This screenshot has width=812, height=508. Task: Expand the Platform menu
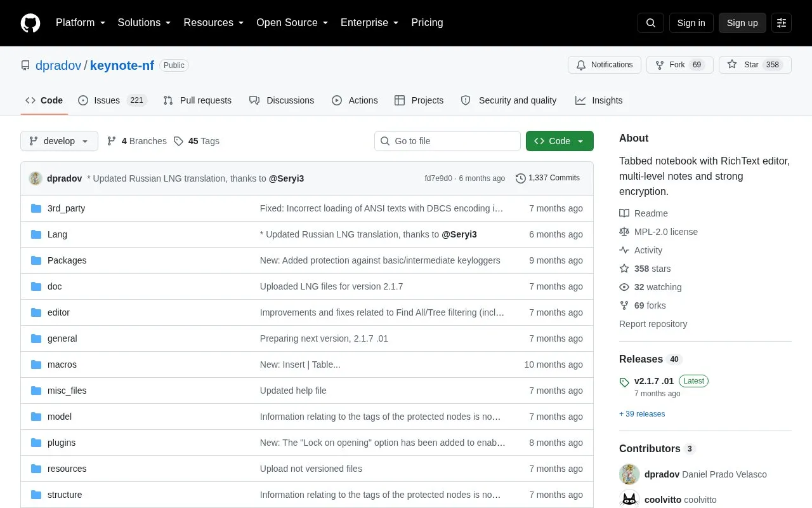tap(80, 23)
